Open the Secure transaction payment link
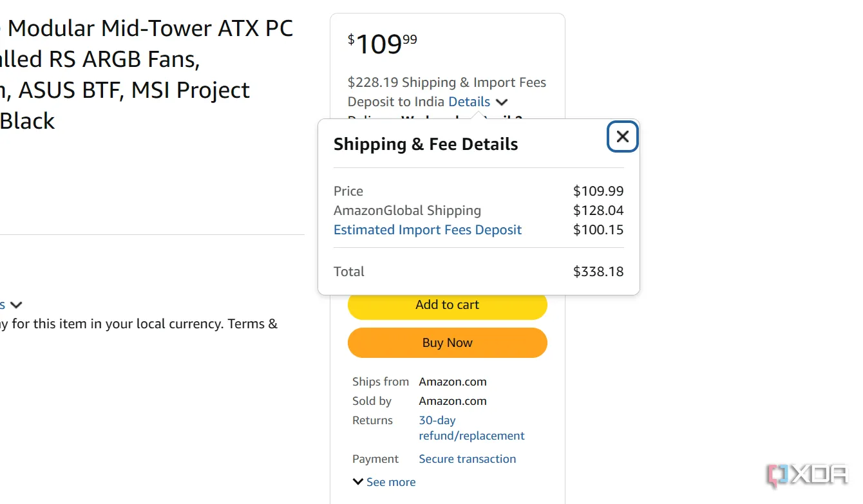863x504 pixels. coord(467,459)
